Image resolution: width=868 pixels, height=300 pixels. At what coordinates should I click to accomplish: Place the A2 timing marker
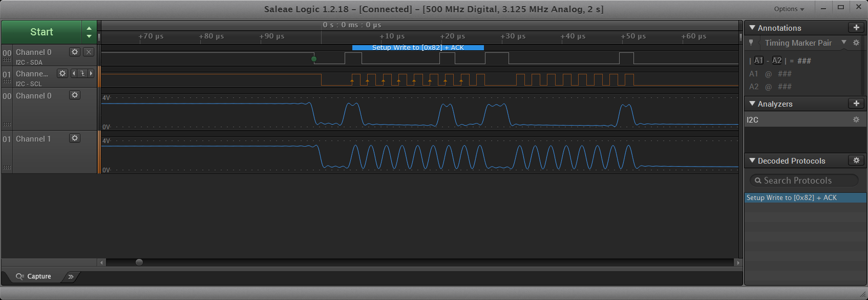click(x=777, y=61)
